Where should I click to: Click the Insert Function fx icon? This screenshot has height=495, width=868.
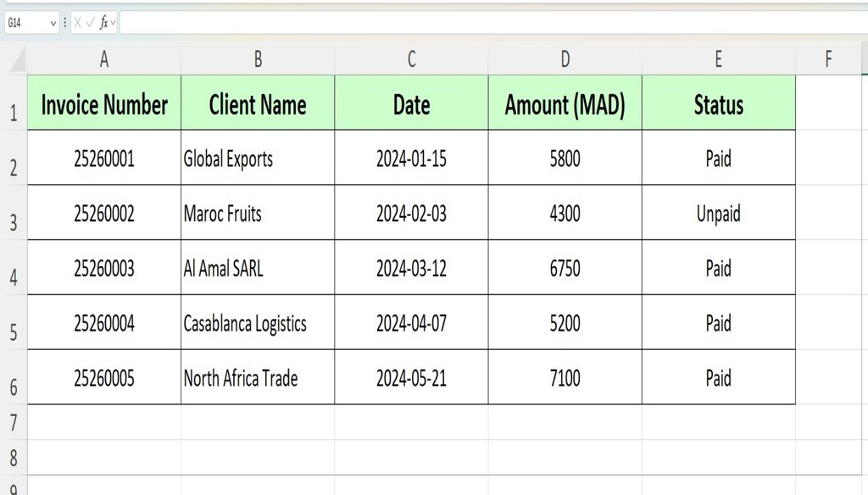(x=103, y=23)
